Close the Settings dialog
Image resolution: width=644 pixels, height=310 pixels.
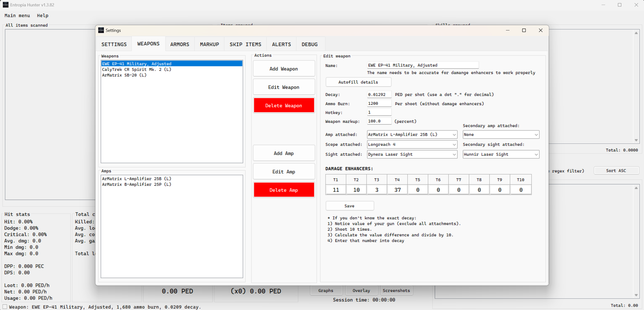pyautogui.click(x=541, y=30)
